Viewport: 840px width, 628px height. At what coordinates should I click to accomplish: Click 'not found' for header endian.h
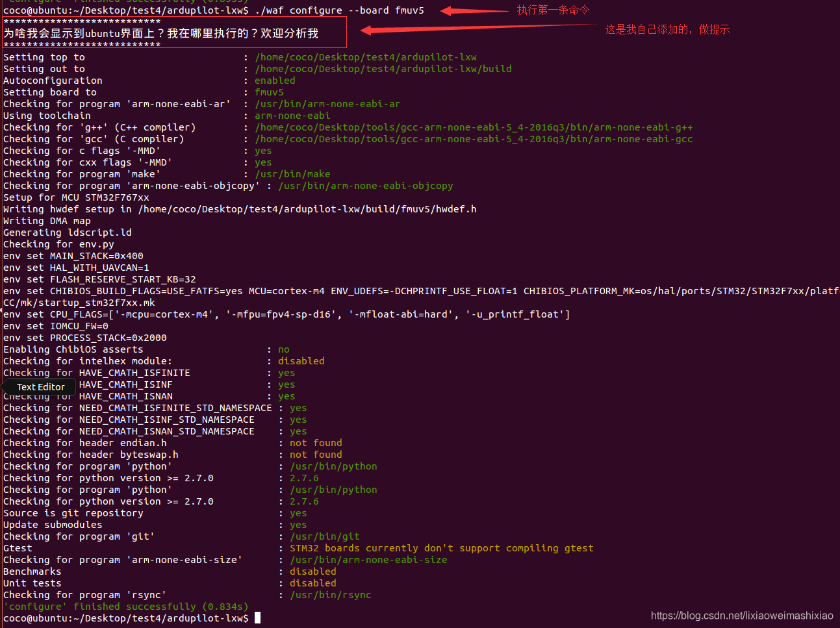[316, 443]
